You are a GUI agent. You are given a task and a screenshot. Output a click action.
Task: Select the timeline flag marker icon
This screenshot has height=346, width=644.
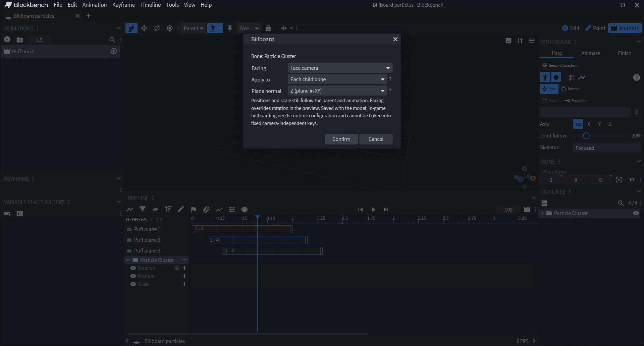point(194,210)
